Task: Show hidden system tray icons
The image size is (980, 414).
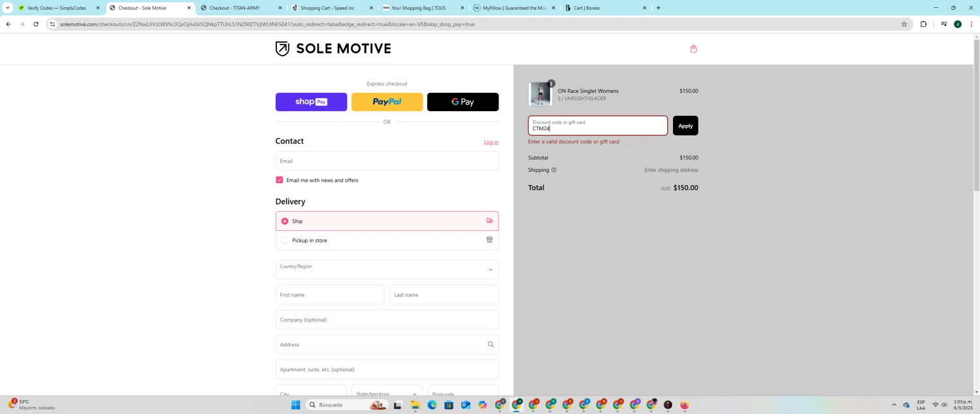Action: pos(894,405)
